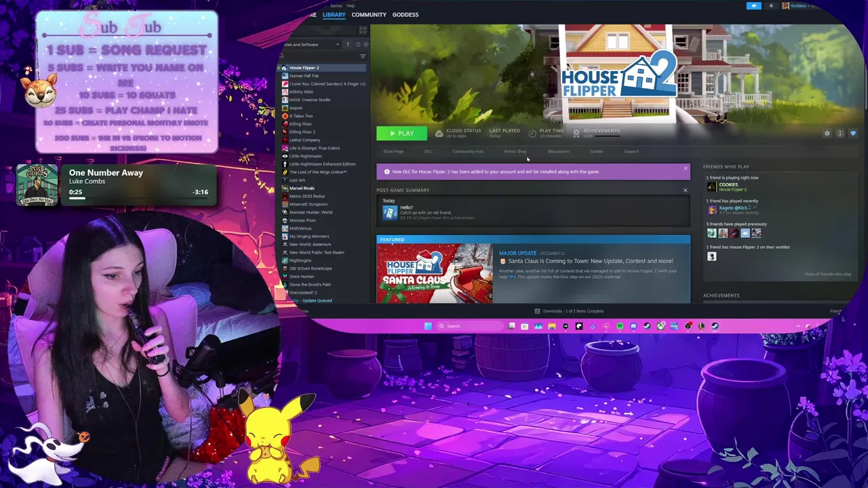Open Hello achievement icon
The width and height of the screenshot is (868, 488).
point(389,213)
